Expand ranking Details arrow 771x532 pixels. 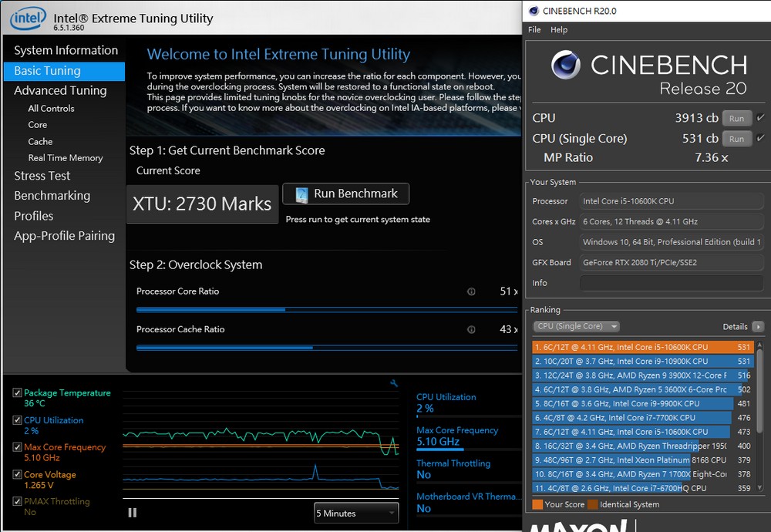[x=758, y=326]
